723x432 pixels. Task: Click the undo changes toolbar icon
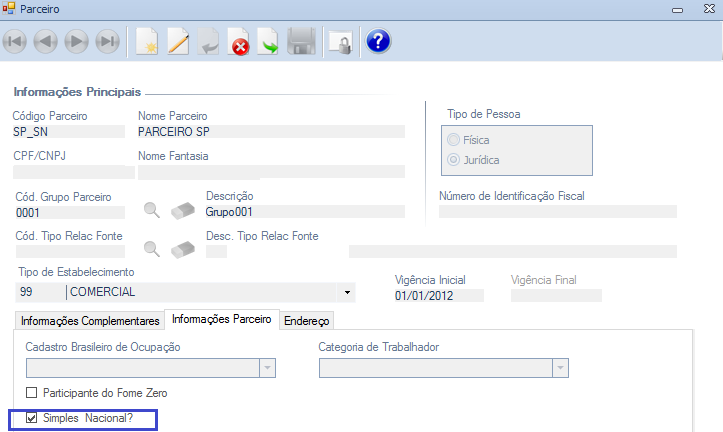(208, 41)
